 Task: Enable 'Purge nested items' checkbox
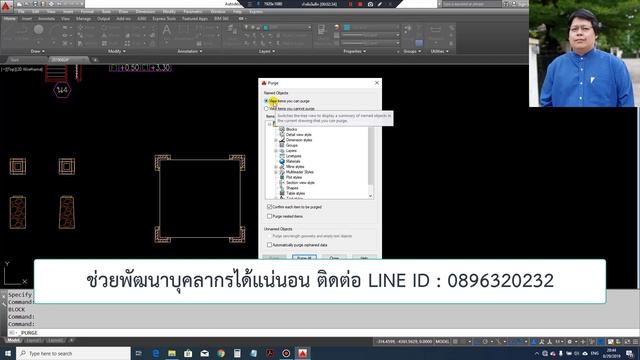click(x=269, y=216)
